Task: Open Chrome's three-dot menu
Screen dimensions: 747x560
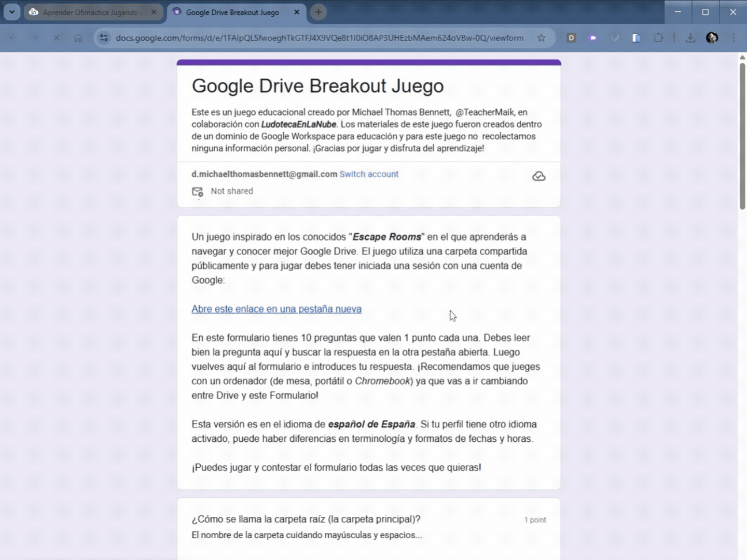Action: 734,37
